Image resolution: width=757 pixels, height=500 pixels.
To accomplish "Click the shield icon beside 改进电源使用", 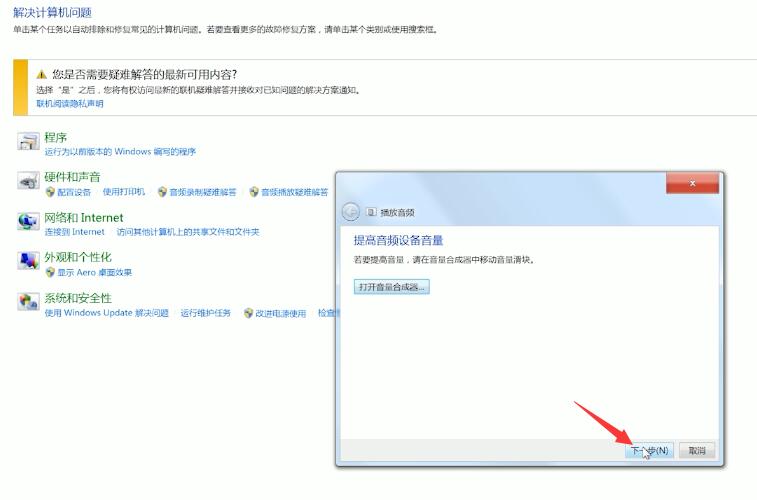I will (248, 313).
